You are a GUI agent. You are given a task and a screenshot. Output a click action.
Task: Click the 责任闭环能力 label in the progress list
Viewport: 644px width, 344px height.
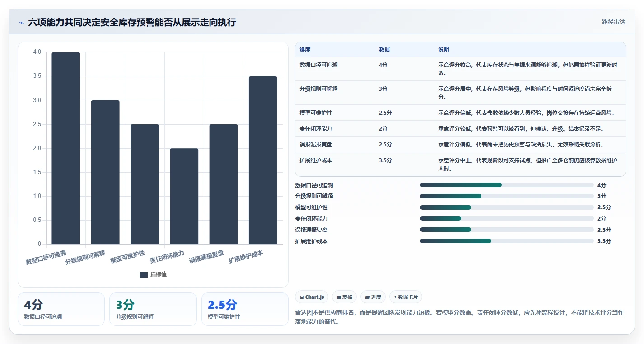[x=311, y=218]
